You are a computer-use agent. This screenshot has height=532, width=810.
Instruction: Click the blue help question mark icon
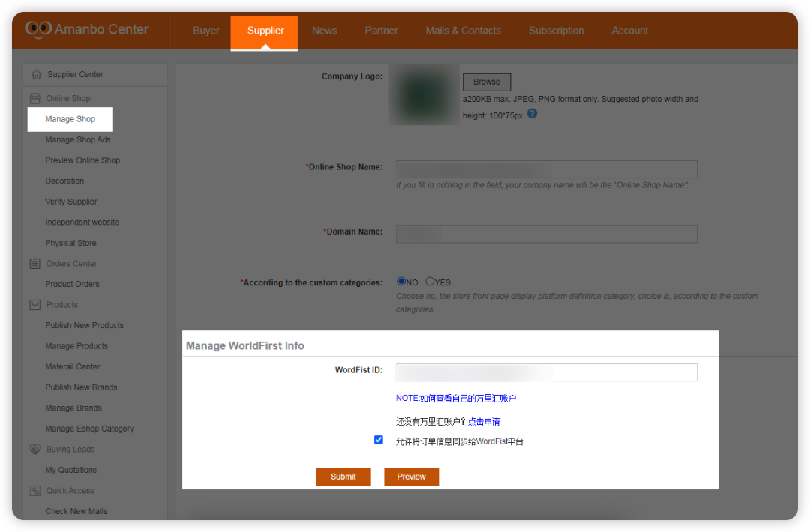point(532,114)
